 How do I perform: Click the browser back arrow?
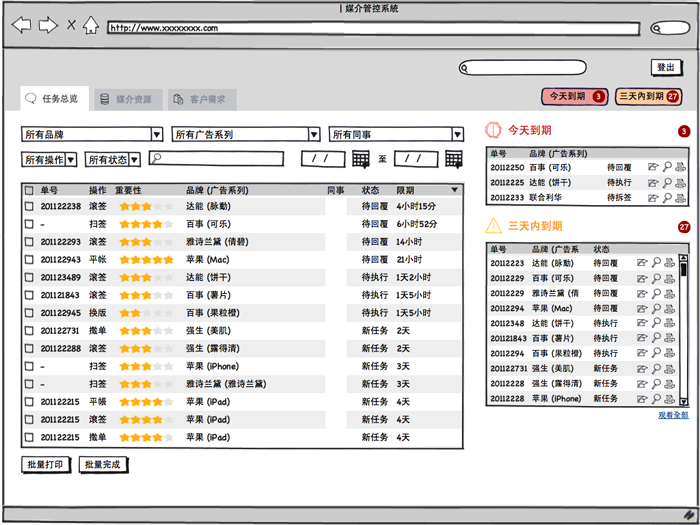point(21,25)
